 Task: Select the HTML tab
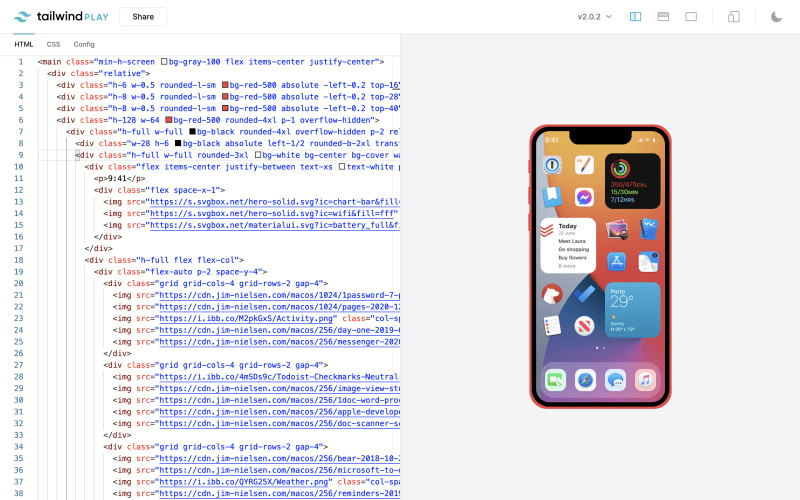(23, 44)
